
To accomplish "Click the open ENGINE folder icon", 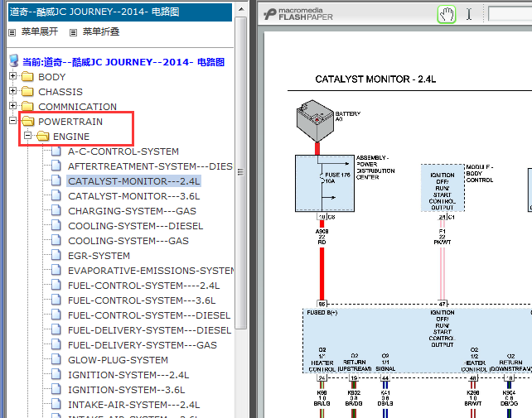I will [43, 136].
